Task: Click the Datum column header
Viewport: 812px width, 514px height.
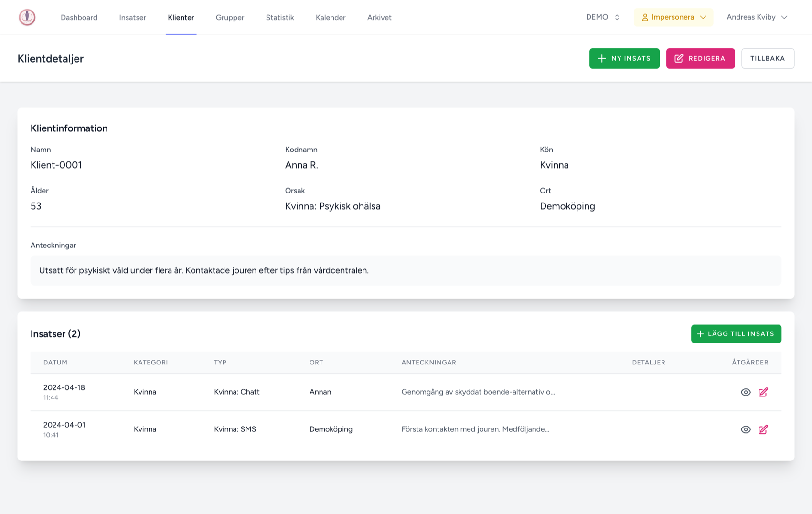Action: (55, 363)
